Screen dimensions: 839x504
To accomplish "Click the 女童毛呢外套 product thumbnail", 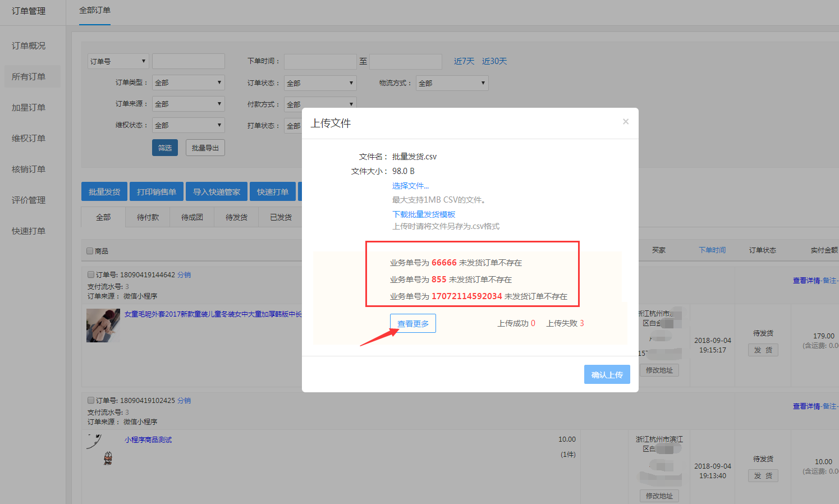I will [103, 326].
